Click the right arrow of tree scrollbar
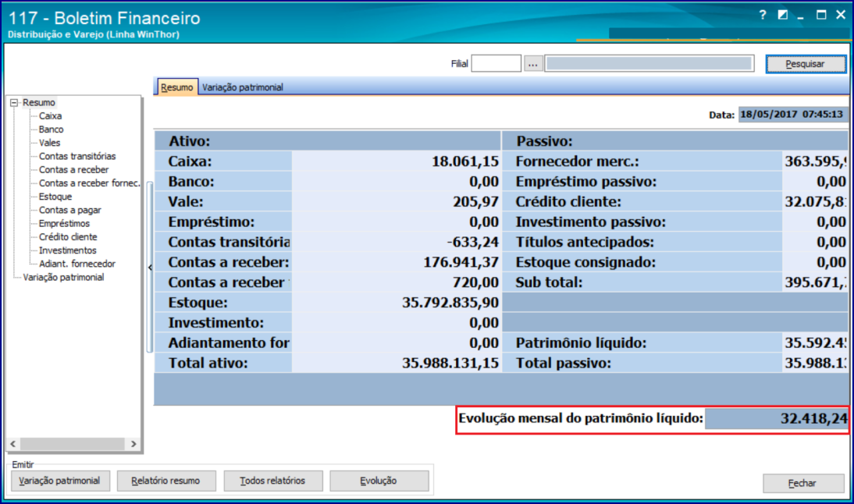 [133, 444]
